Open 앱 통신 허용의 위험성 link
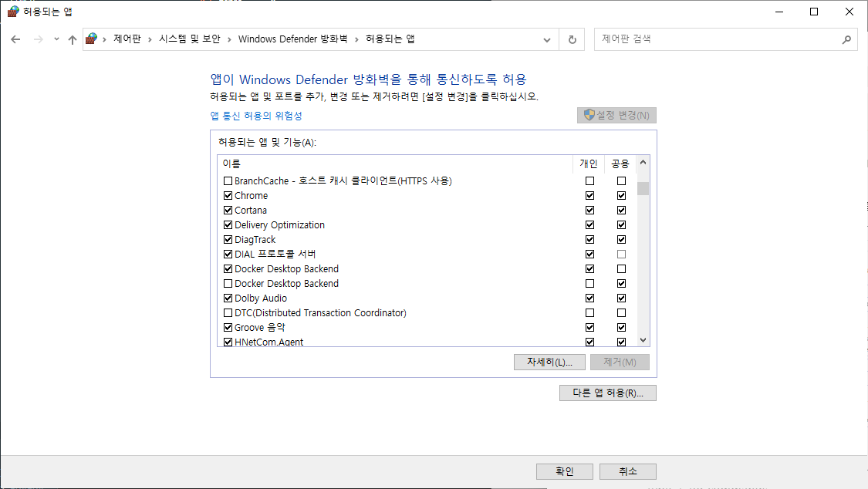This screenshot has height=489, width=868. tap(256, 116)
